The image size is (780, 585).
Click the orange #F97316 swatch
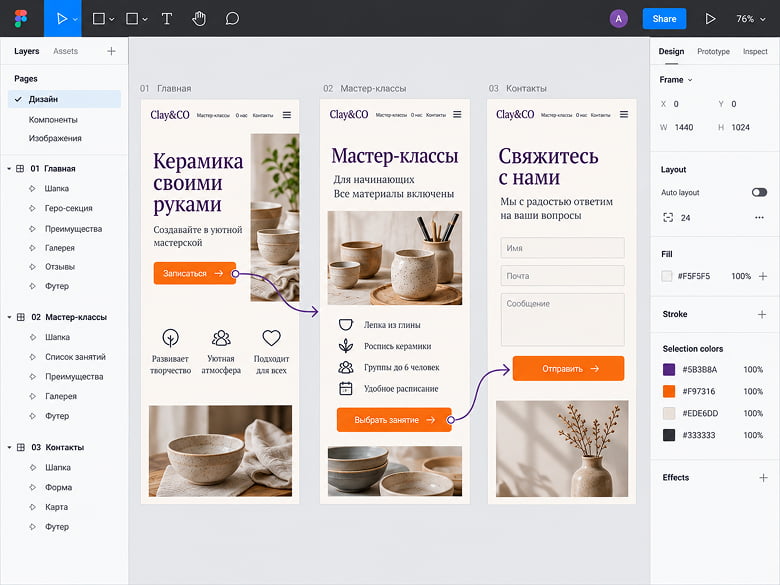(x=669, y=391)
